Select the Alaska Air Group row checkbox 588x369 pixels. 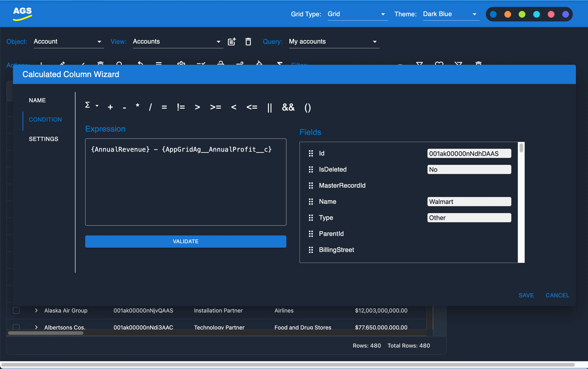pos(16,310)
